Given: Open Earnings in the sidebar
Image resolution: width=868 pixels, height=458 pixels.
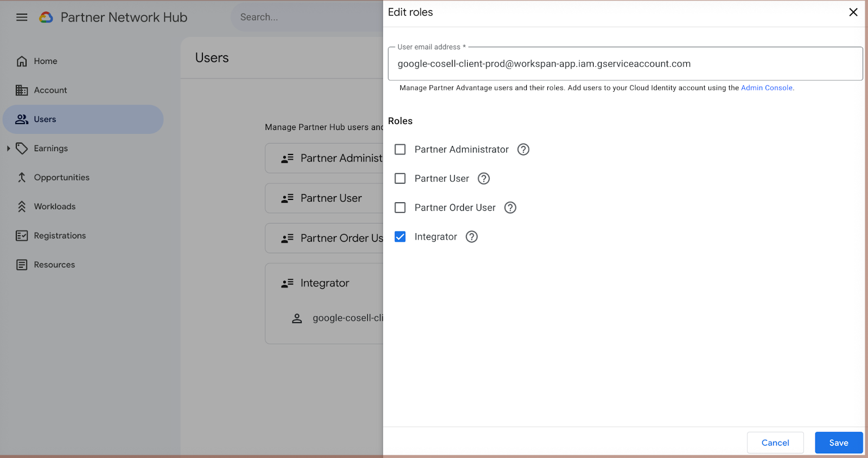Looking at the screenshot, I should [83, 149].
